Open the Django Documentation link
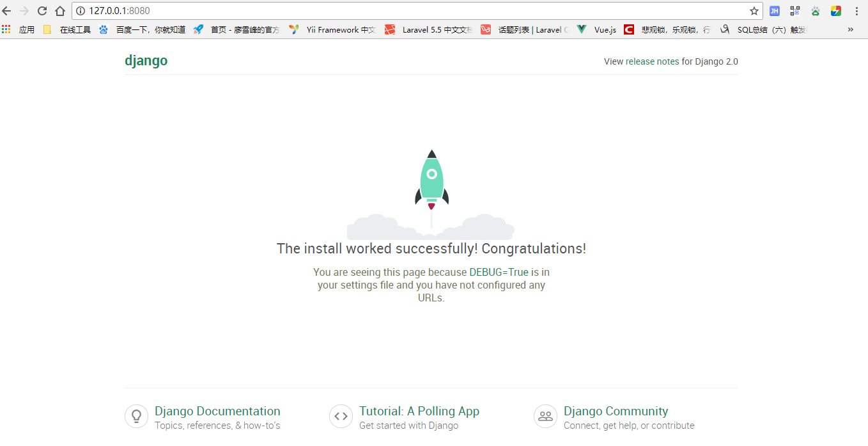Viewport: 868px width, 446px height. [x=217, y=411]
